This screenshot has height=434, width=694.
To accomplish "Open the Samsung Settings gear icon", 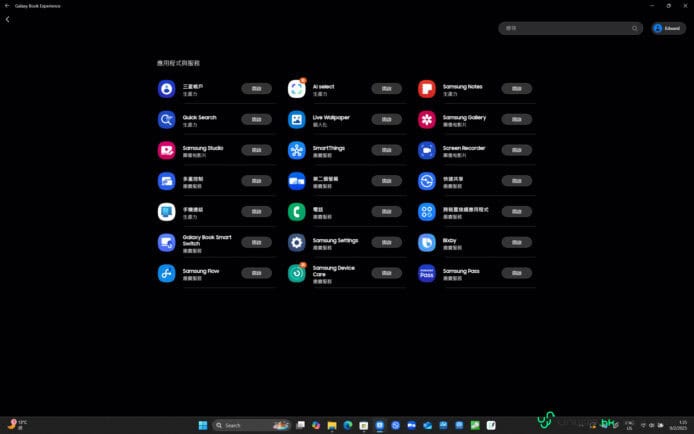I will click(x=296, y=242).
